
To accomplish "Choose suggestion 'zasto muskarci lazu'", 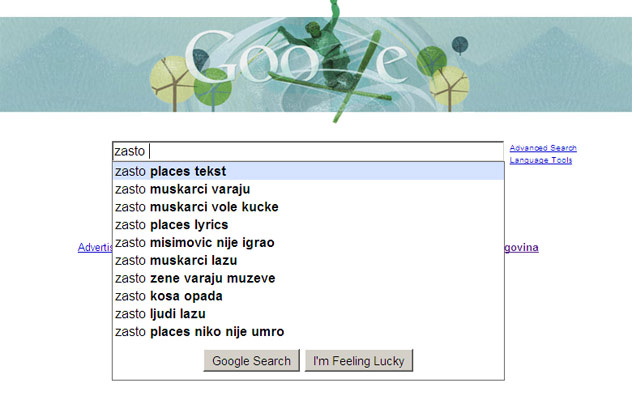I will point(308,260).
